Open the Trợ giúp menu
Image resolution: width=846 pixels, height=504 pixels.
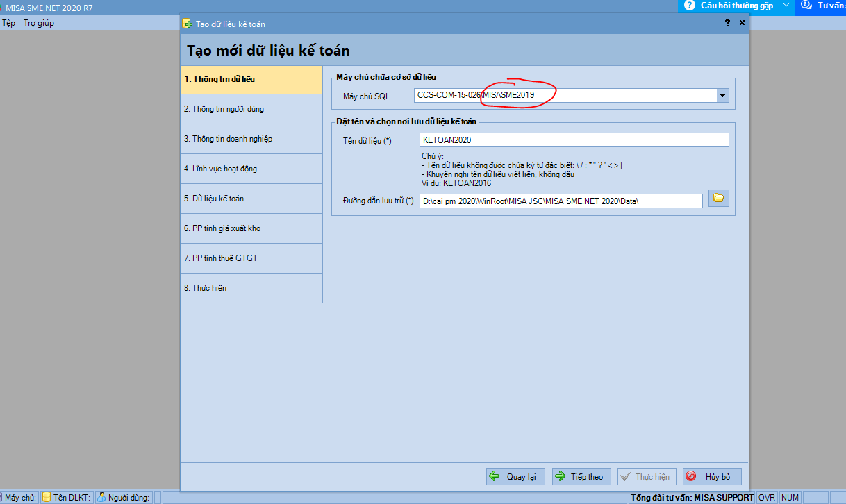(x=39, y=23)
